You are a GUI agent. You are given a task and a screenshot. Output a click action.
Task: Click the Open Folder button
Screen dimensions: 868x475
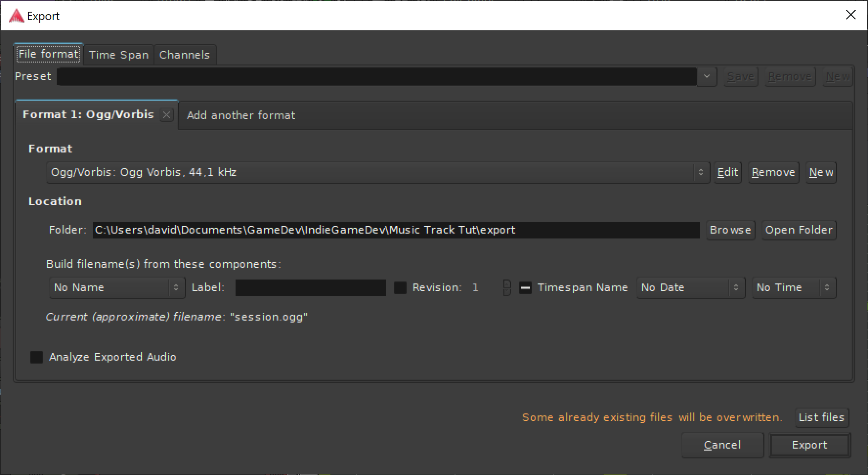[x=799, y=230]
